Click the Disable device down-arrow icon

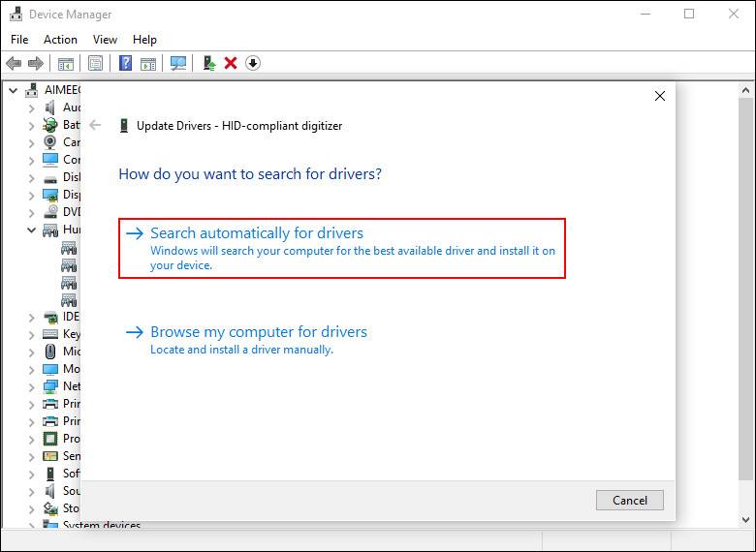tap(253, 63)
